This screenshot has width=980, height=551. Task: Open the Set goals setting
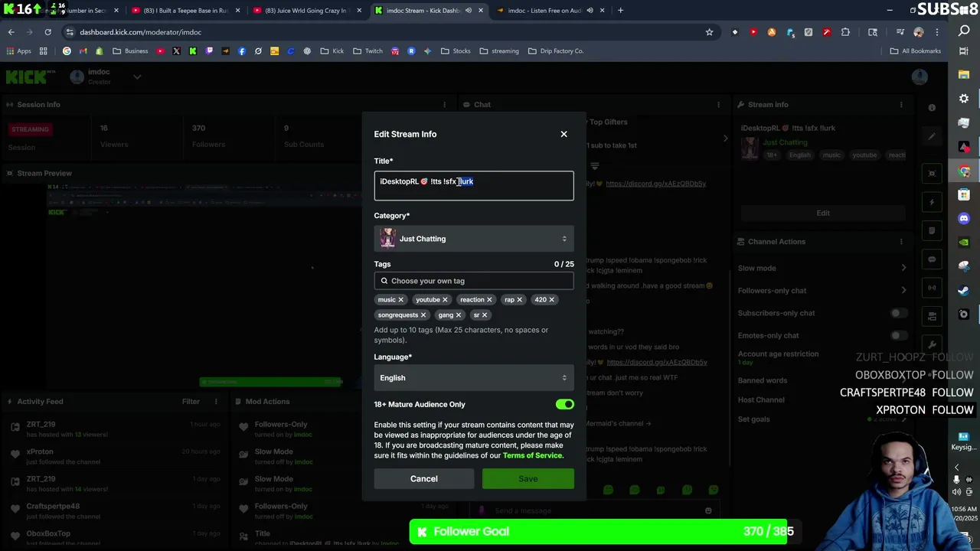tap(754, 419)
